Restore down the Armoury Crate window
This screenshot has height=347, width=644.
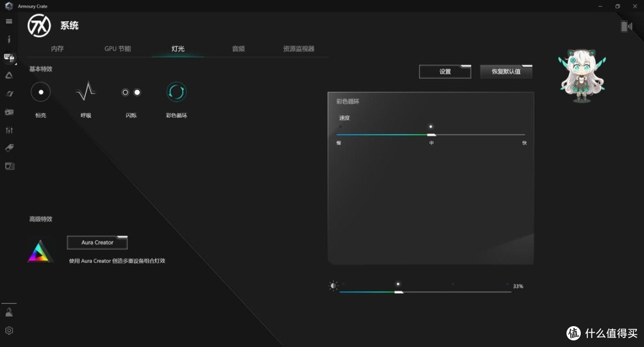617,6
